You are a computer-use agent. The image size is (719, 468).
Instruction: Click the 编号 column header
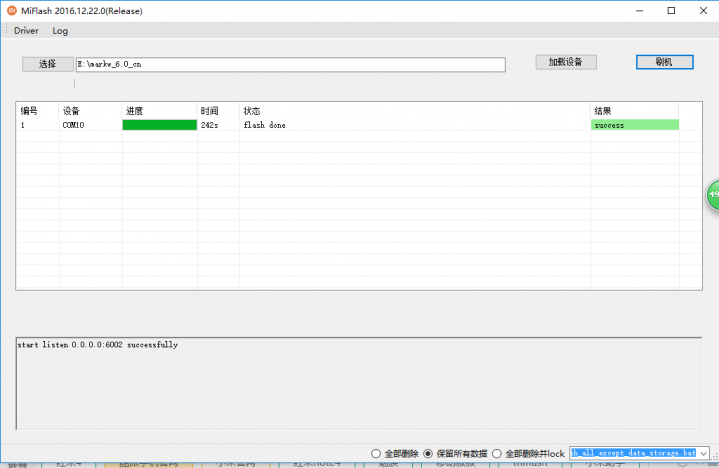[x=38, y=111]
